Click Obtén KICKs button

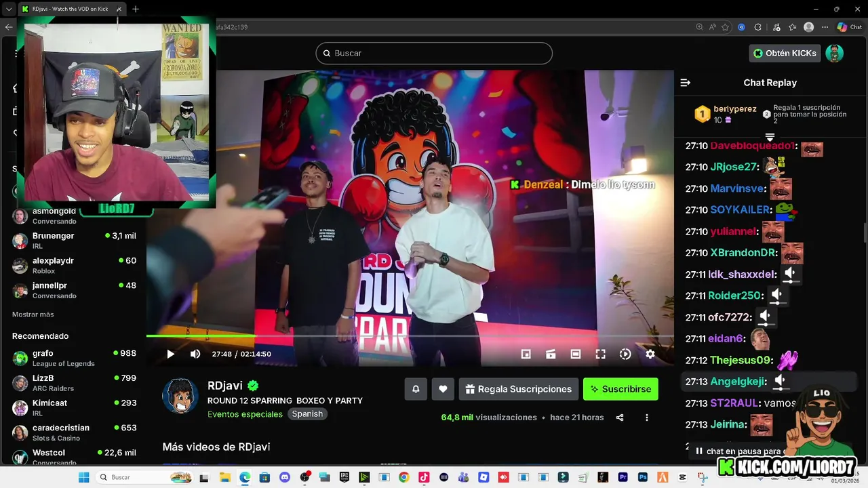pos(785,53)
